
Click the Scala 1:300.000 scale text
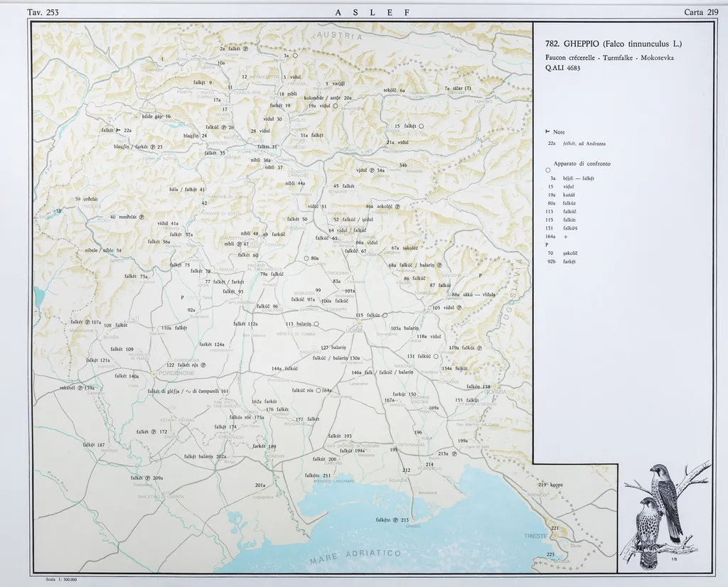[x=61, y=579]
